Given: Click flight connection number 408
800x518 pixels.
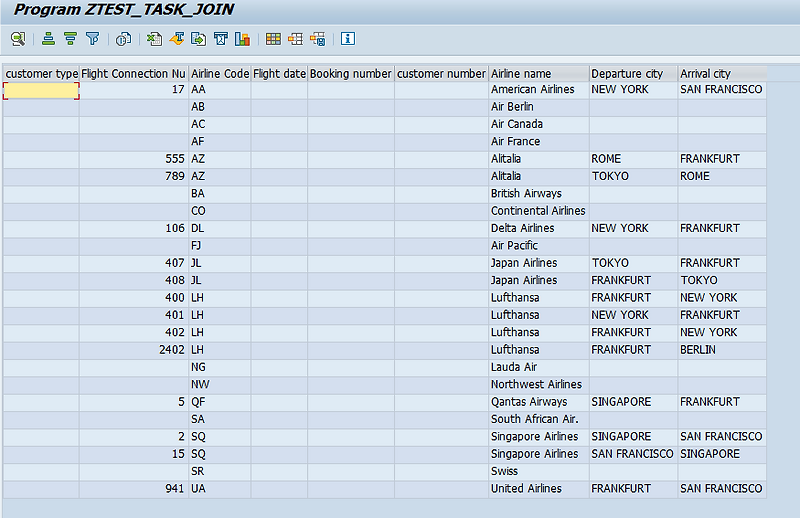Looking at the screenshot, I should click(134, 281).
